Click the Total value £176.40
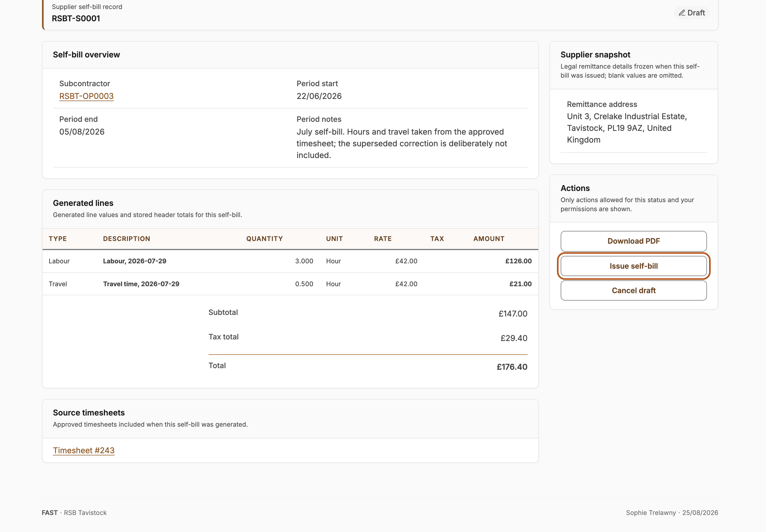 click(x=512, y=367)
